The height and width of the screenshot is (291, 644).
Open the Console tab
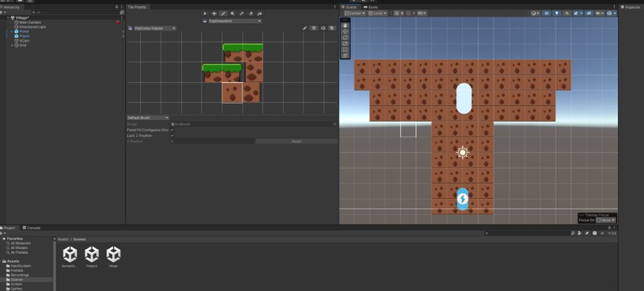pos(32,228)
